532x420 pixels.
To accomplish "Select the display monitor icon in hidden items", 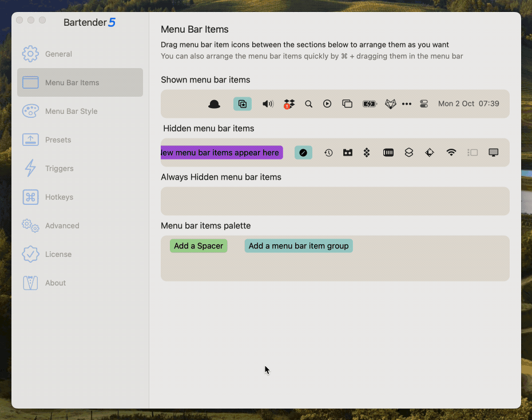I will click(x=493, y=153).
